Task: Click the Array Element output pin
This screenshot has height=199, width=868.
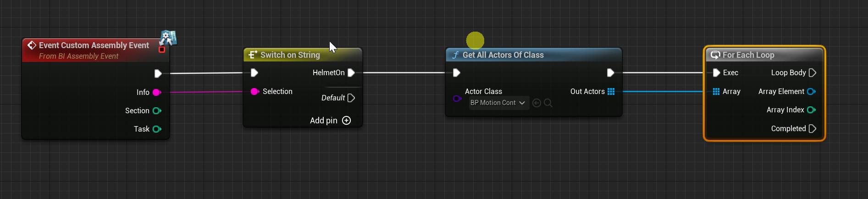Action: [x=811, y=91]
